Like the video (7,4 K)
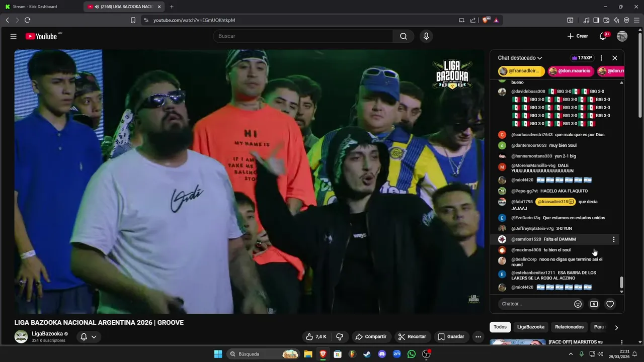Viewport: 644px width, 362px height. tap(317, 337)
